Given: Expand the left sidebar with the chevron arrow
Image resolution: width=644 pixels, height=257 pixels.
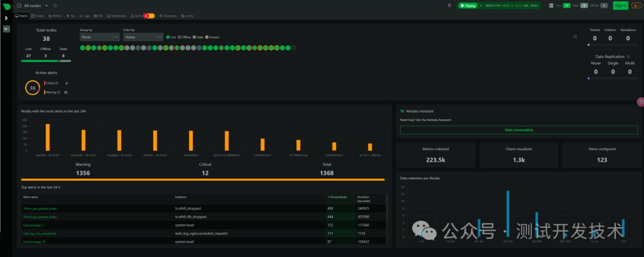Looking at the screenshot, I should tap(6, 18).
